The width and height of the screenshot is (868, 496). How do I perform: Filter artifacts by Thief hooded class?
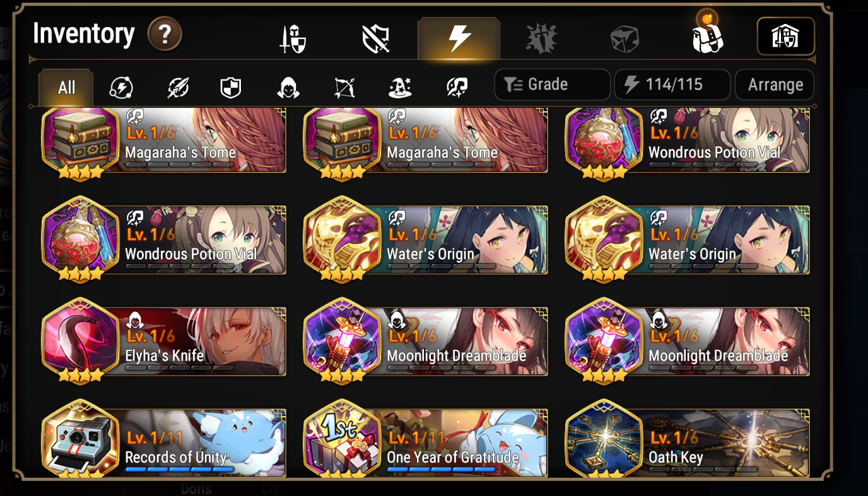pos(288,88)
